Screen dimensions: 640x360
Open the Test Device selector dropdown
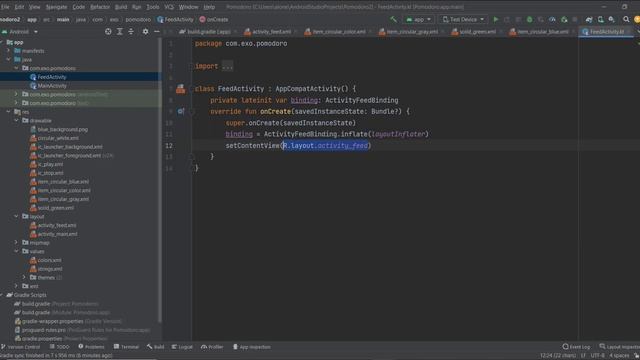[x=463, y=19]
